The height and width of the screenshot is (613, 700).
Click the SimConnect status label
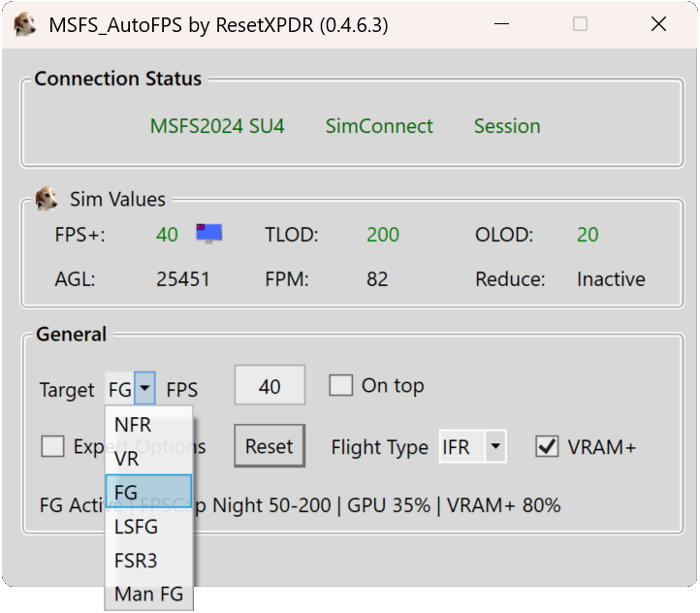point(379,126)
